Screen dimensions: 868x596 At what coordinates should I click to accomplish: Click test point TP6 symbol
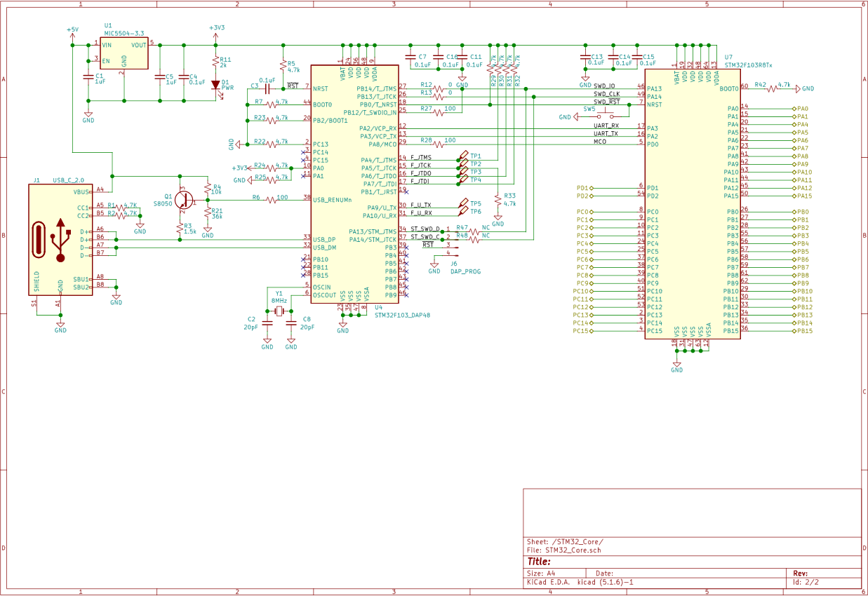[464, 212]
